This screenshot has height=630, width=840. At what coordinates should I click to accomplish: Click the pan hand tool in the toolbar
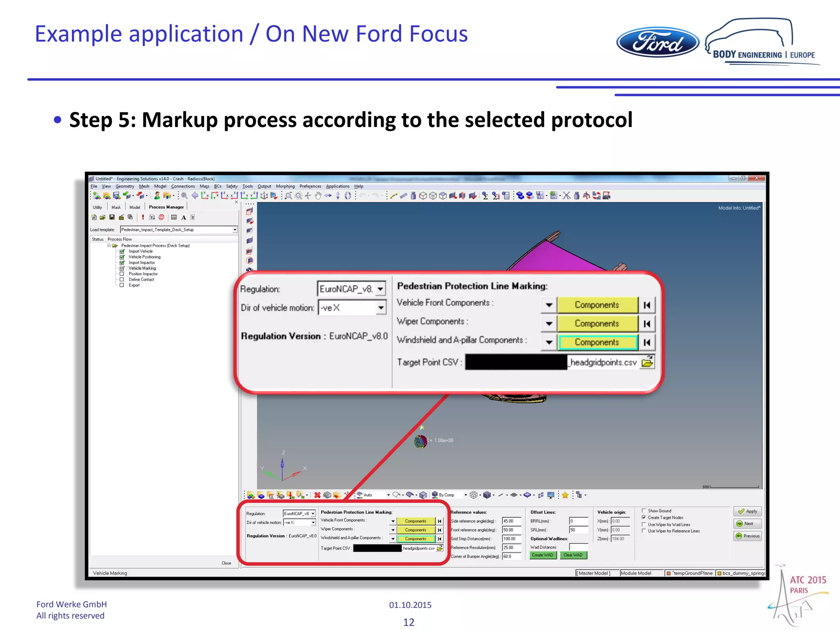pyautogui.click(x=318, y=196)
